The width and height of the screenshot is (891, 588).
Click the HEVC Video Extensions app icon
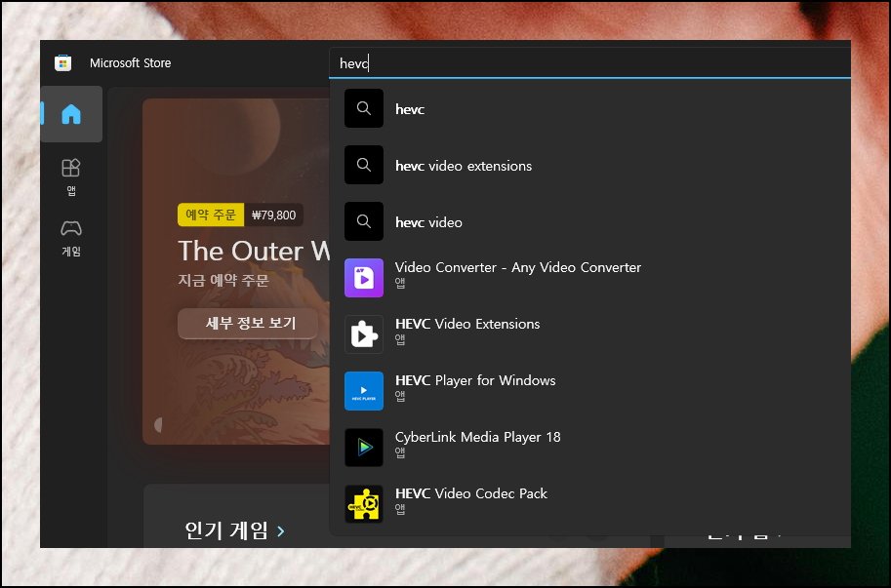pos(364,334)
